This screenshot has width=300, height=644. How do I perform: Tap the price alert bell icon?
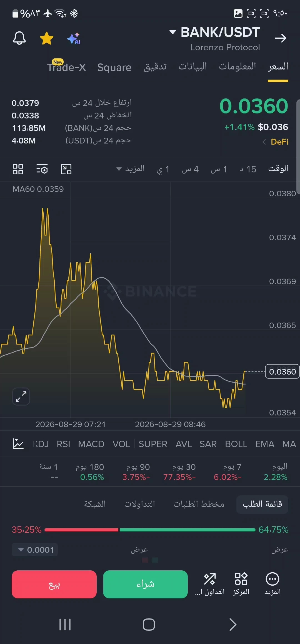pos(19,38)
